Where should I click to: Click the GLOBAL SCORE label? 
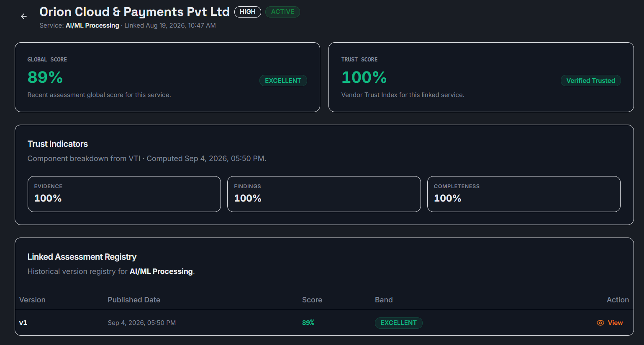click(x=47, y=59)
